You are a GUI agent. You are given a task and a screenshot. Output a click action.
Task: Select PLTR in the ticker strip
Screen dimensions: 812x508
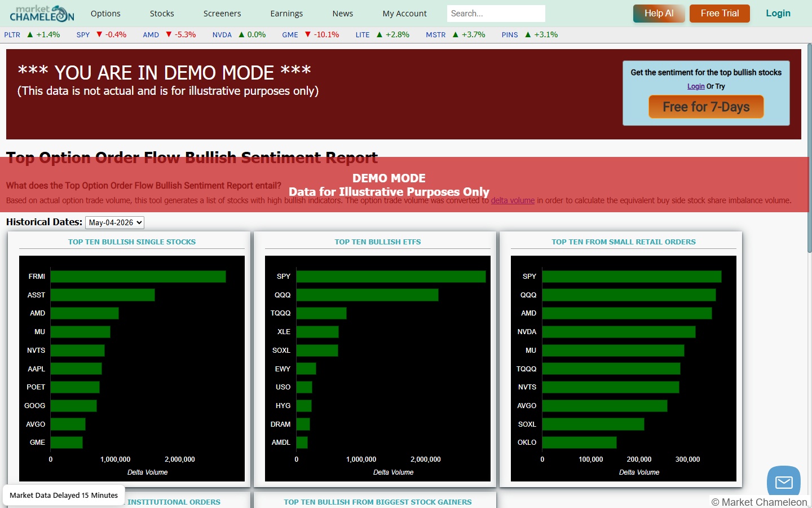12,34
